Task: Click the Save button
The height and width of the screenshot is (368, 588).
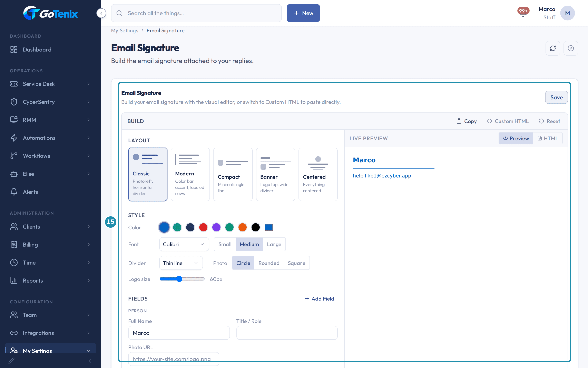Action: click(x=556, y=97)
